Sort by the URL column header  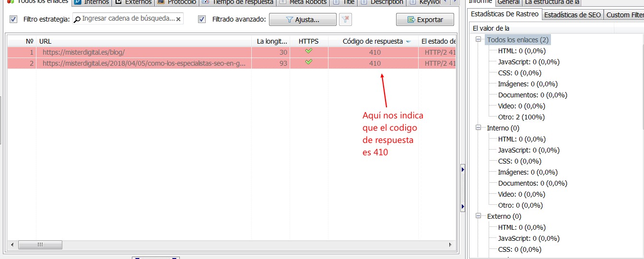point(144,41)
